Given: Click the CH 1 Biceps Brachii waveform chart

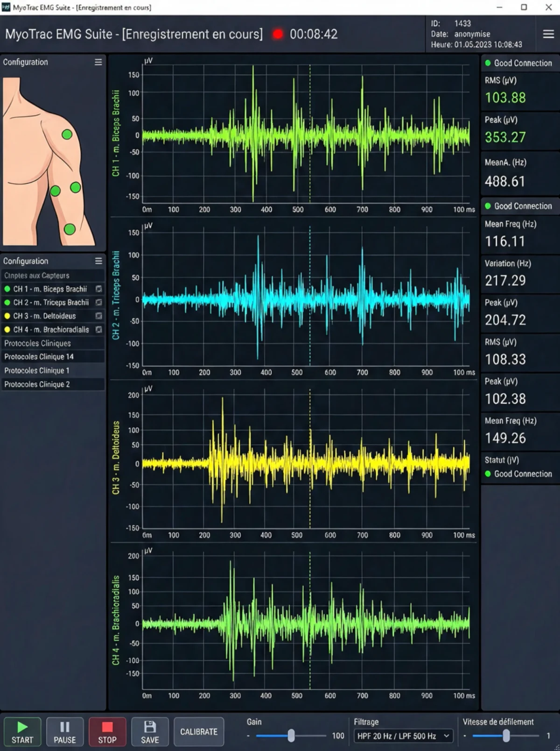Looking at the screenshot, I should tap(306, 135).
